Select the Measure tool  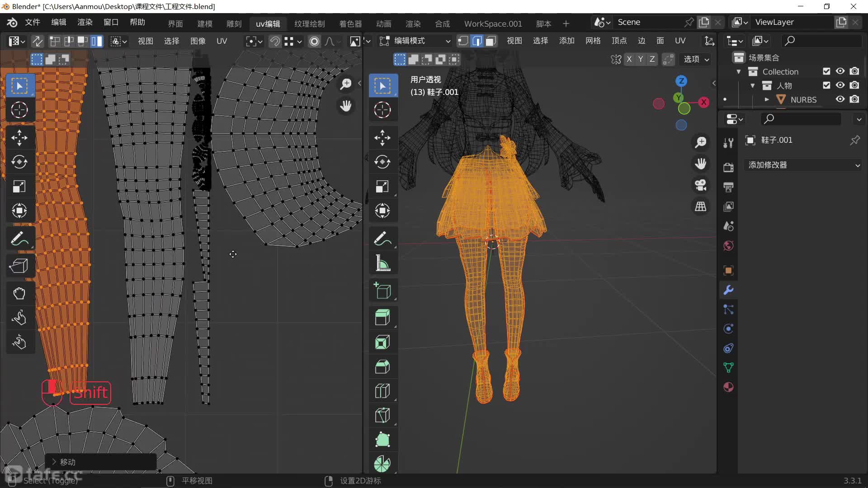point(382,263)
